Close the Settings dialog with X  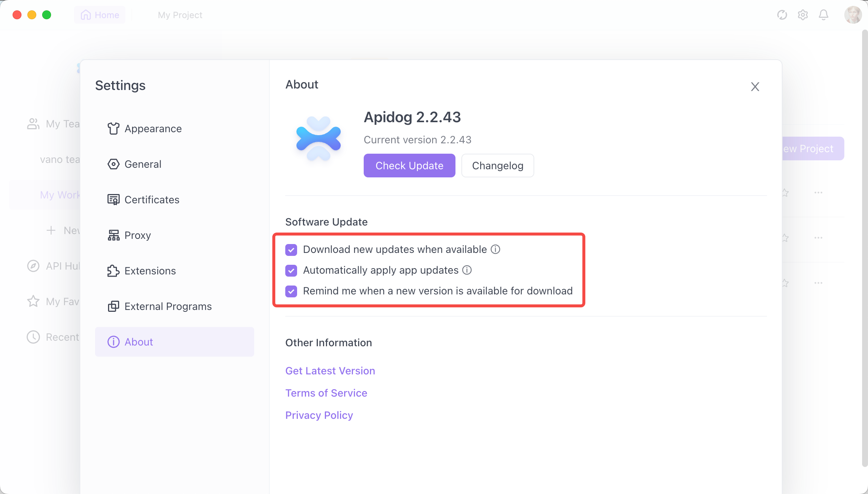click(755, 87)
